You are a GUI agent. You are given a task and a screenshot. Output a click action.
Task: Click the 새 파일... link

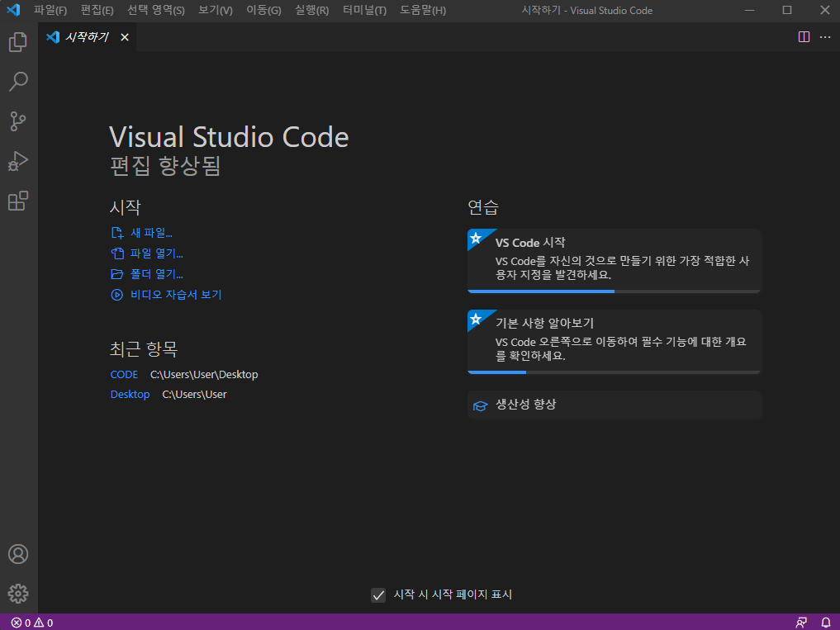(x=151, y=233)
